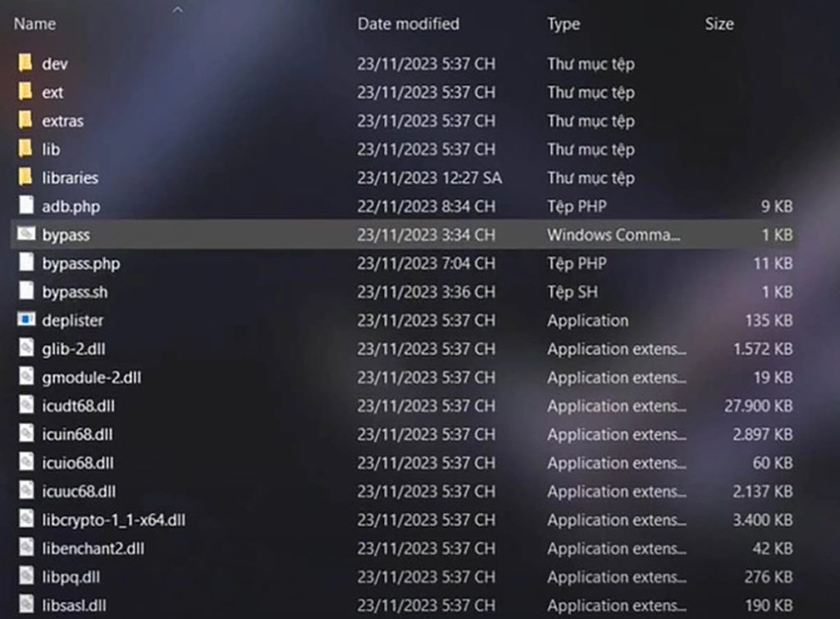The image size is (840, 619).
Task: Sort by Date modified column header
Action: tap(408, 25)
